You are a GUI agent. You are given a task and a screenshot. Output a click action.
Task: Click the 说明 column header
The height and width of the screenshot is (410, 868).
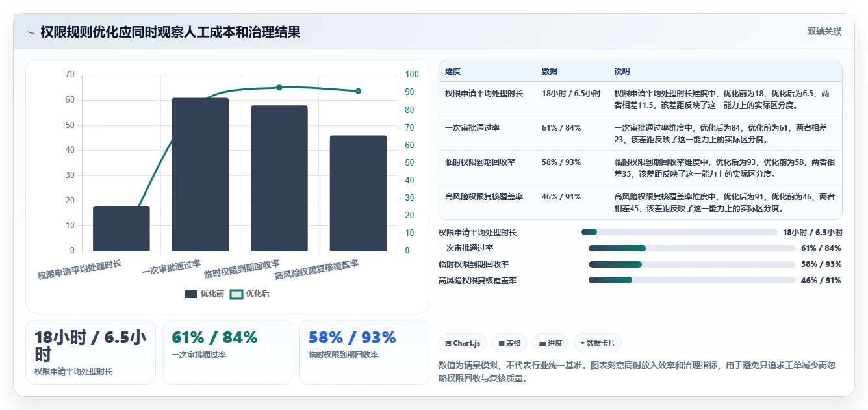click(x=622, y=71)
